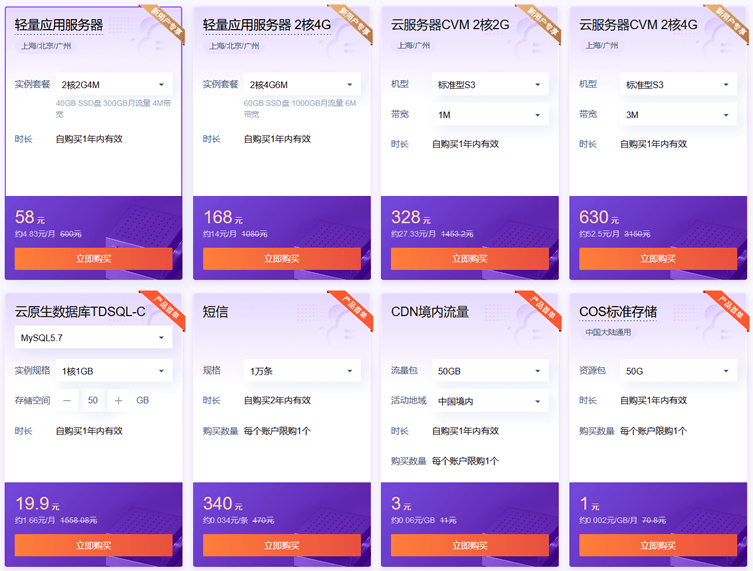The width and height of the screenshot is (753, 571).
Task: Buy the 58元 lightweight server now
Action: pyautogui.click(x=93, y=259)
